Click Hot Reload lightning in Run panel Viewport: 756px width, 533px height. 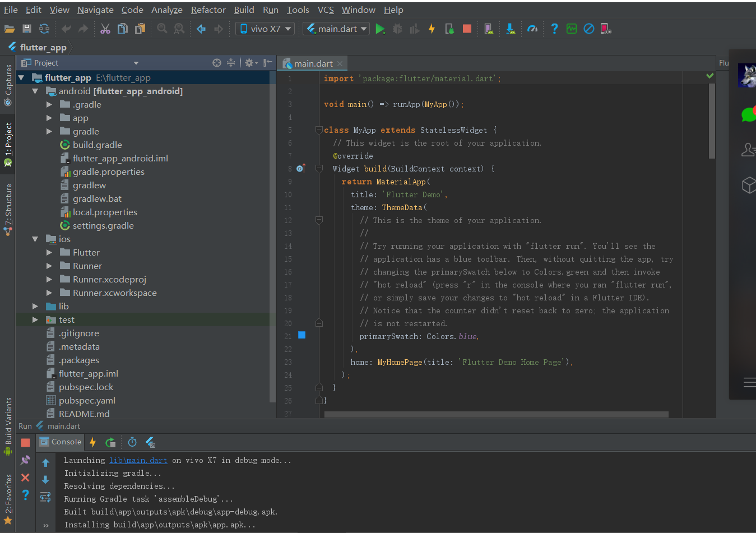[92, 442]
